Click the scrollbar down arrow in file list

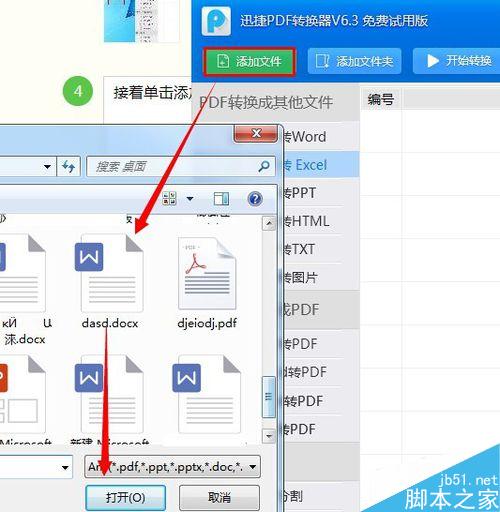tap(269, 436)
